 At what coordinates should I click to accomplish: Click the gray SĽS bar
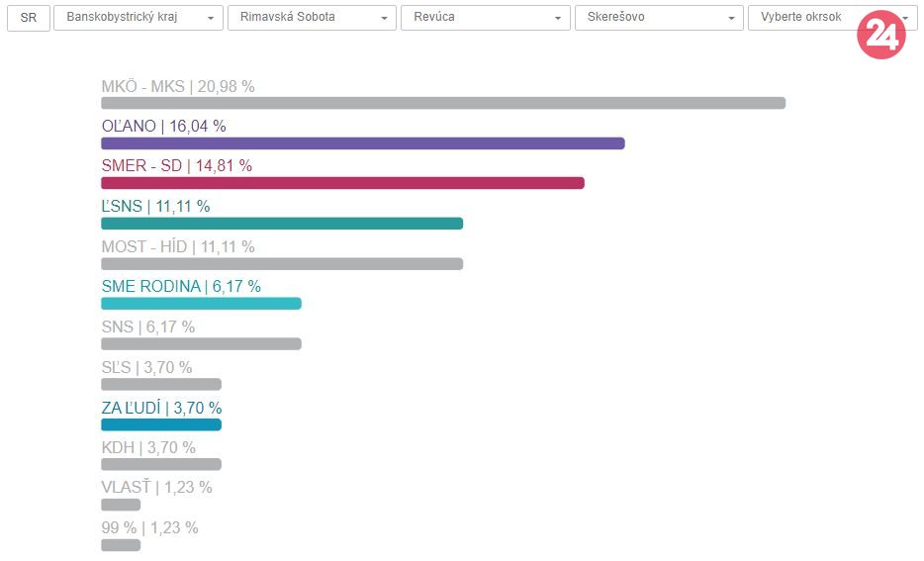(160, 385)
